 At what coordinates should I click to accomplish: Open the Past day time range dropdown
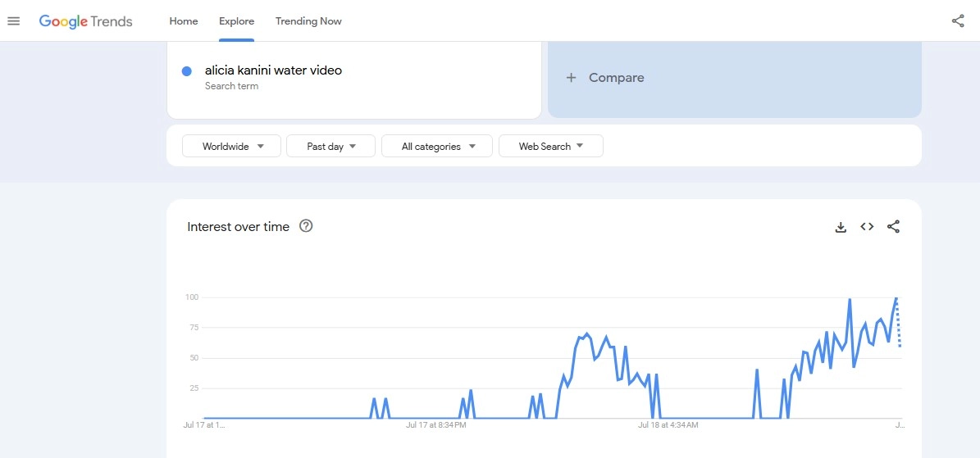click(330, 147)
